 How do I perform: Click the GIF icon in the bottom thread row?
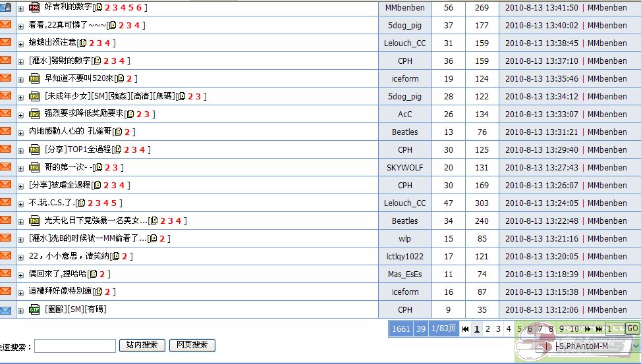pyautogui.click(x=34, y=309)
